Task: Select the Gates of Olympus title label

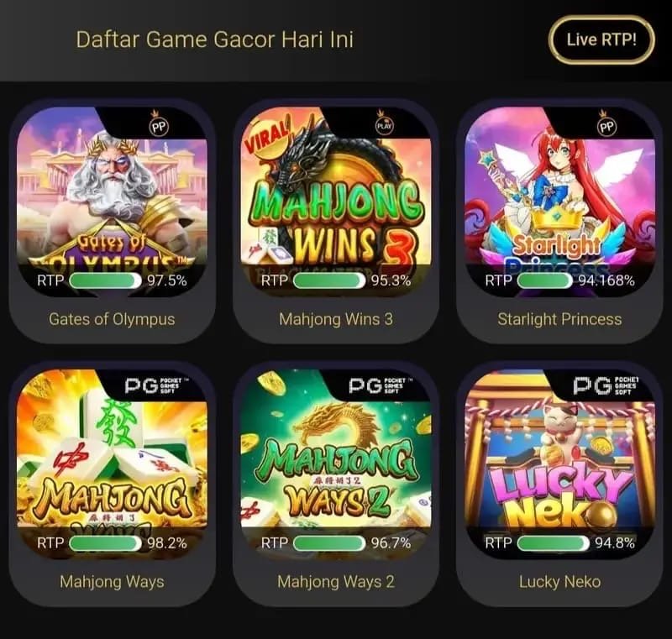Action: pyautogui.click(x=112, y=319)
